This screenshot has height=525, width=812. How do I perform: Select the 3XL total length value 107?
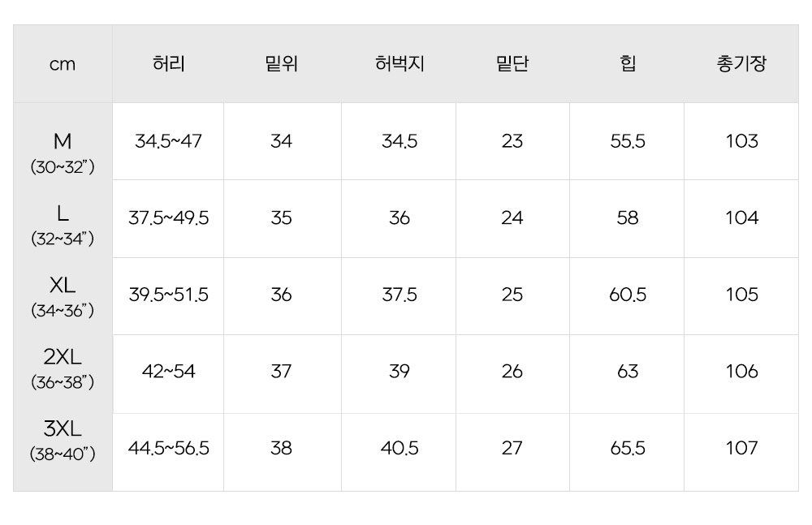coord(741,448)
